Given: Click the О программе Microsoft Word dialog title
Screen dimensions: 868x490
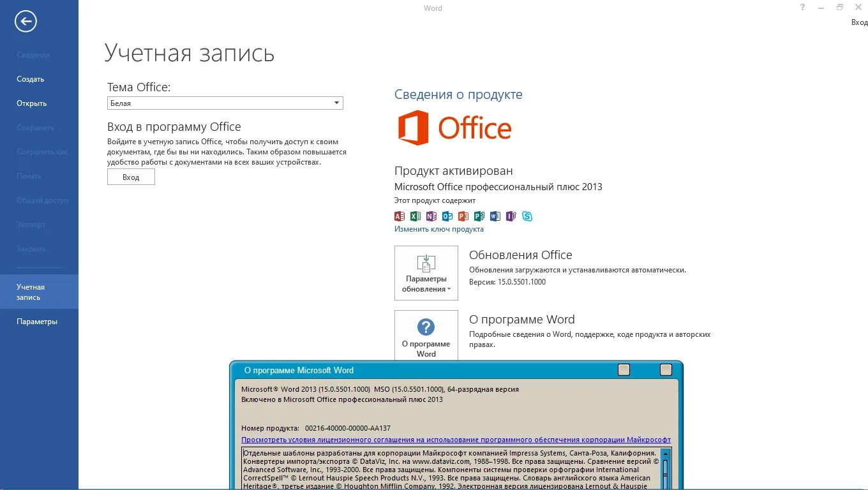Looking at the screenshot, I should 299,370.
